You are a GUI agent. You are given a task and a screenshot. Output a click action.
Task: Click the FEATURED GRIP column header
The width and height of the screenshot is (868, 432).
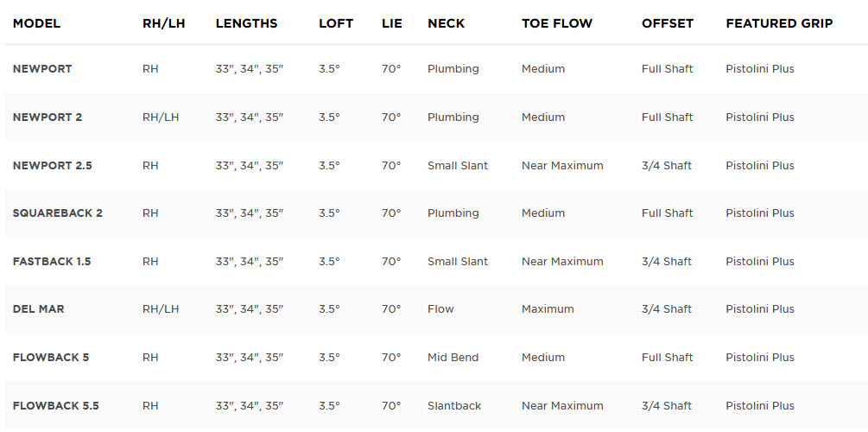[779, 23]
